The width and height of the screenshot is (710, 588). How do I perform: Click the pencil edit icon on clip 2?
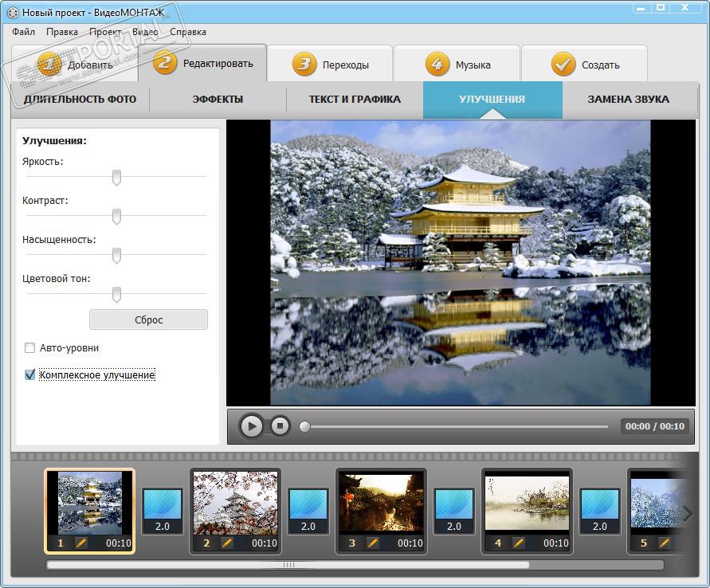pos(227,543)
